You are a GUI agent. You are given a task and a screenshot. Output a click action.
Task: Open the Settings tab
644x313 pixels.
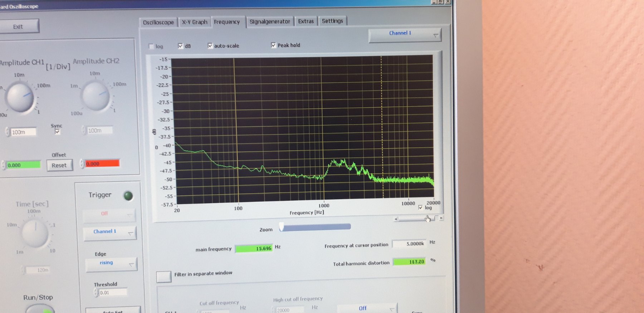coord(332,21)
